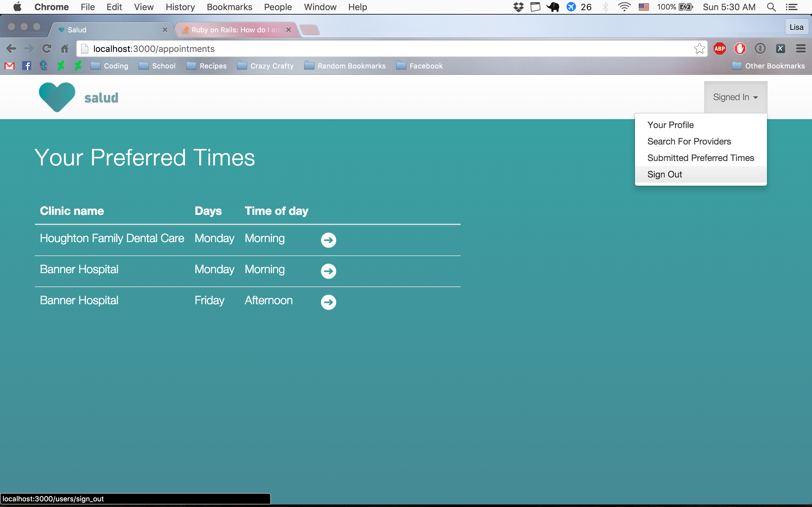Open the History menu in menu bar
The width and height of the screenshot is (812, 507).
click(x=180, y=7)
